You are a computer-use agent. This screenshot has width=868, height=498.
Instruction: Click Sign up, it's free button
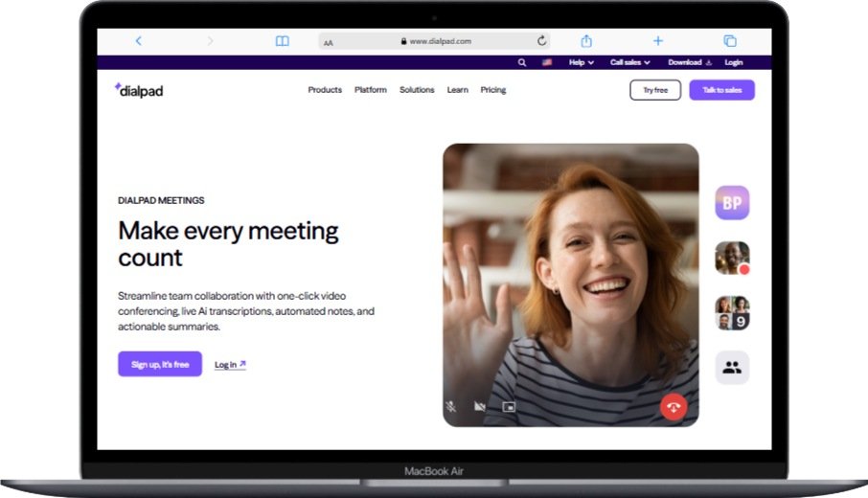click(160, 364)
